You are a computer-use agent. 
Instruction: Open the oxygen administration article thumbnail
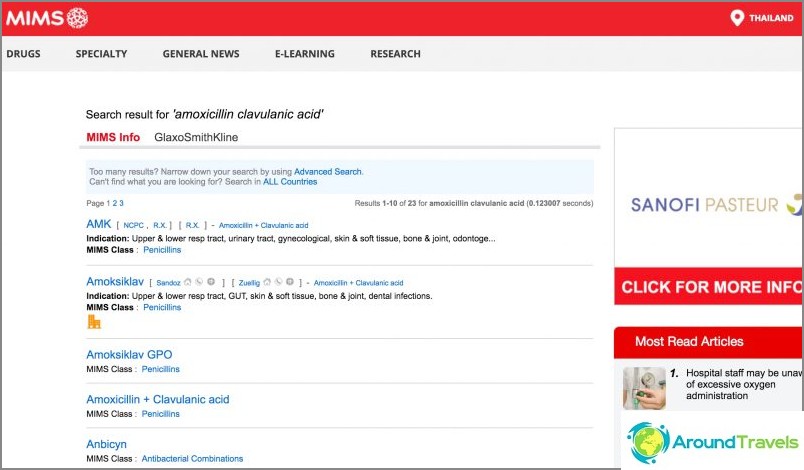pyautogui.click(x=644, y=388)
